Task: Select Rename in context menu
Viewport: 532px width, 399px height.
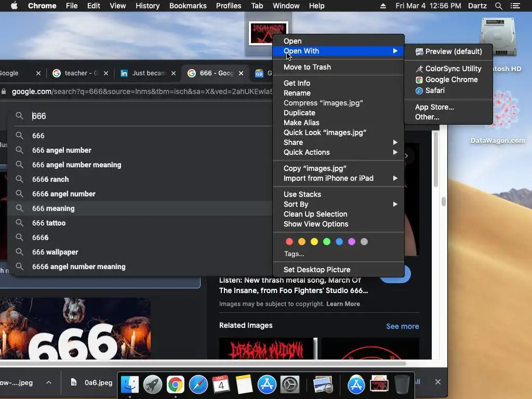Action: [x=339, y=93]
